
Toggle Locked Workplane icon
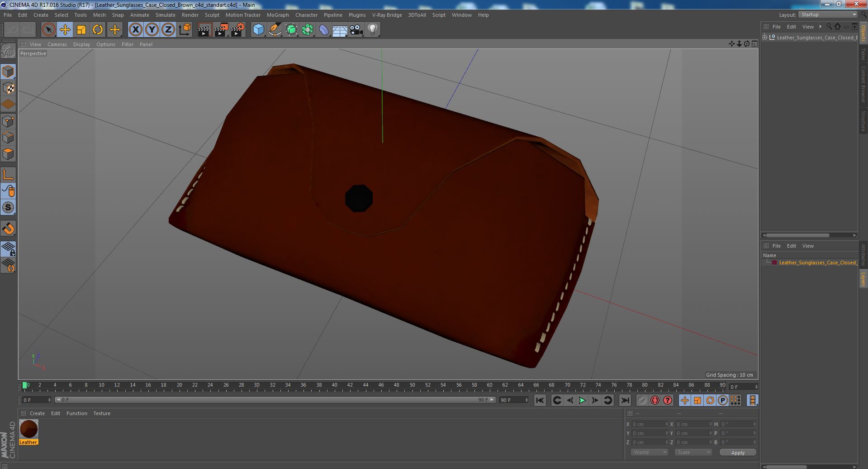pos(8,249)
